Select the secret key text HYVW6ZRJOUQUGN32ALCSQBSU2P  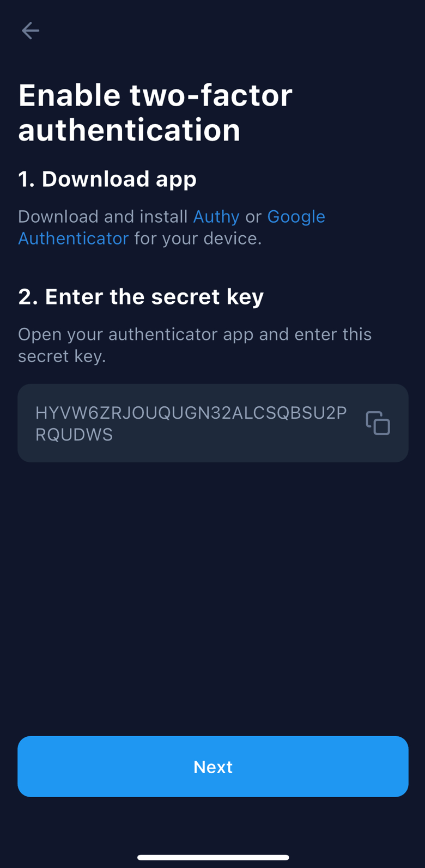[191, 413]
